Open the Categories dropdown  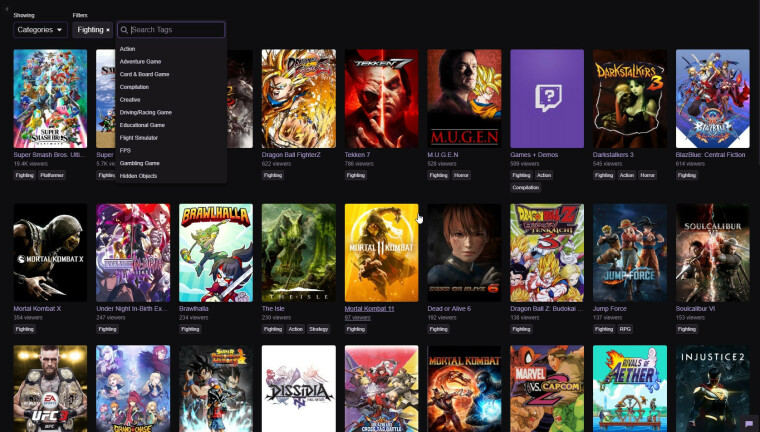pos(40,30)
